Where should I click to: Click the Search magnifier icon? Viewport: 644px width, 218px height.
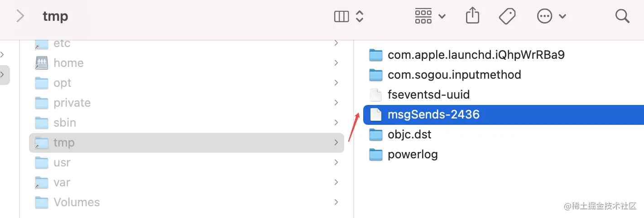[x=622, y=17]
